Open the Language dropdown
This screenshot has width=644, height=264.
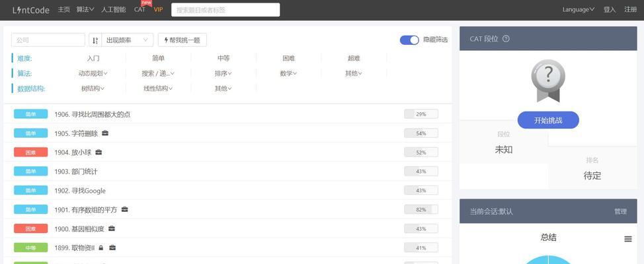[x=579, y=9]
